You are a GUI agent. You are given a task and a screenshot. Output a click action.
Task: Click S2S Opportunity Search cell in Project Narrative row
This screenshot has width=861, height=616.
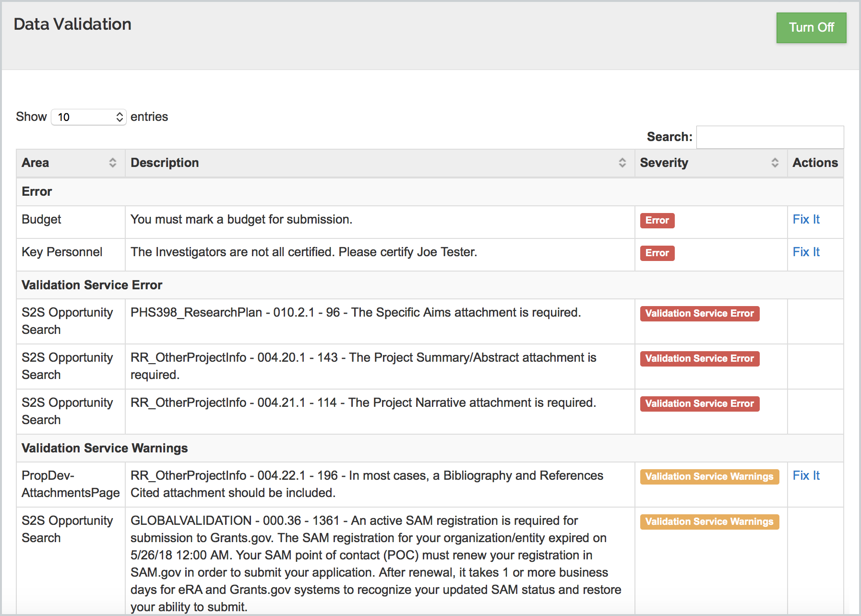(71, 412)
